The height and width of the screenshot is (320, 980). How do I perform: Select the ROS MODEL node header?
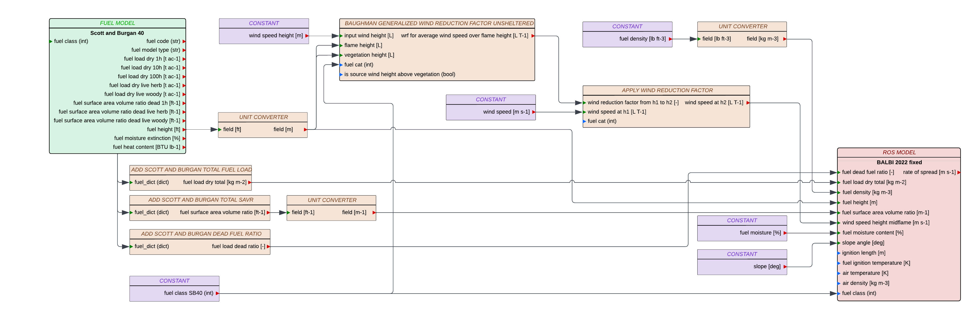click(x=899, y=152)
